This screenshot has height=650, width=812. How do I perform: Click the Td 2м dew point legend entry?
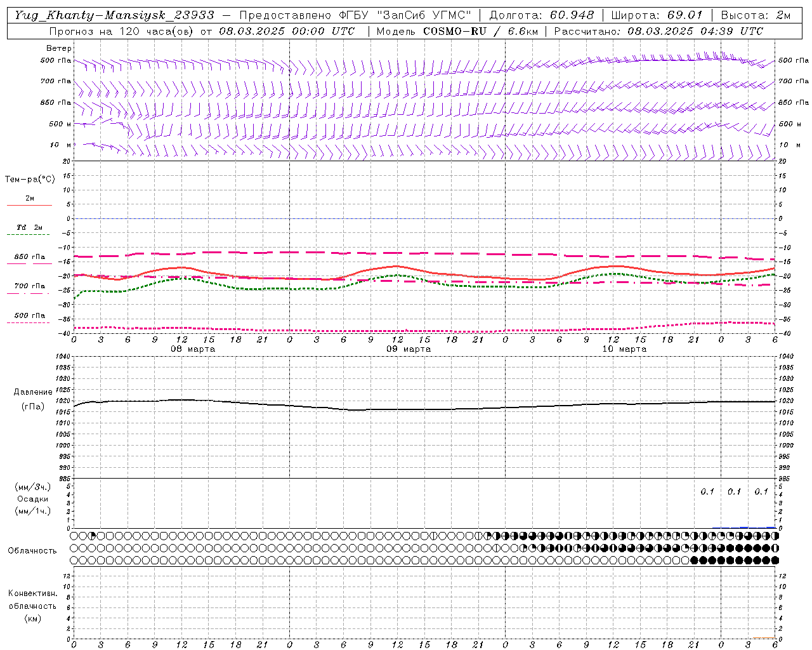(30, 227)
